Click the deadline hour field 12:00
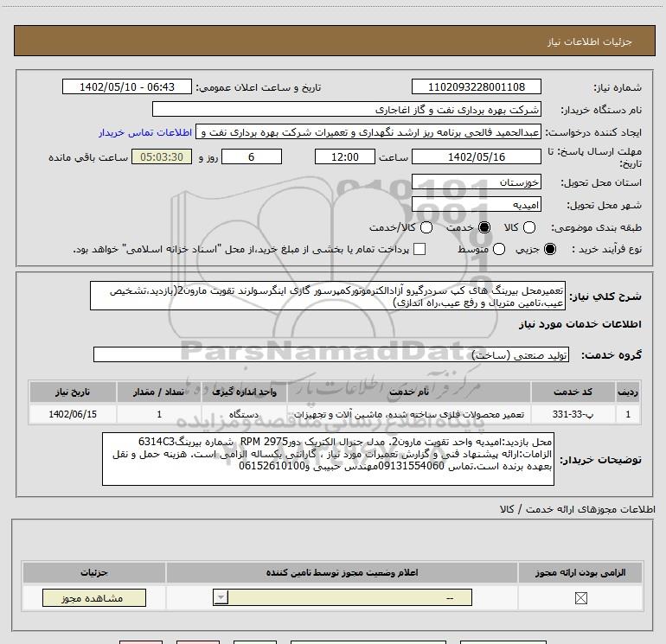Image resolution: width=666 pixels, height=644 pixels. [345, 156]
